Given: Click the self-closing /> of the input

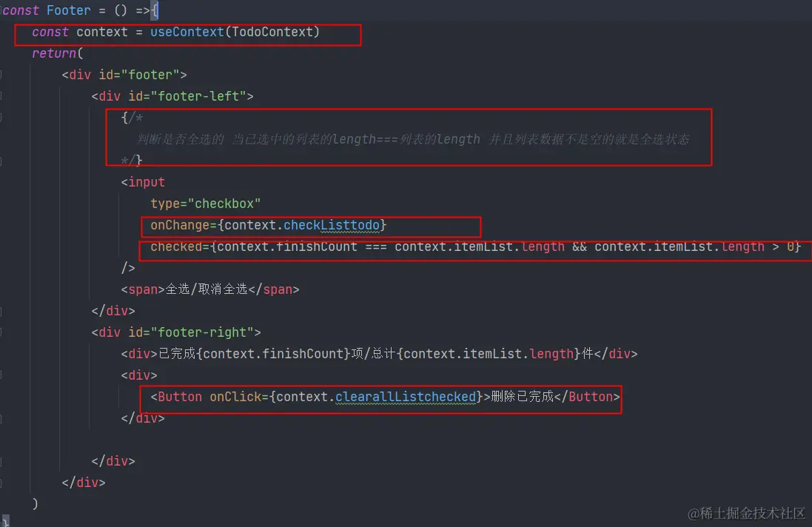Looking at the screenshot, I should tap(128, 268).
